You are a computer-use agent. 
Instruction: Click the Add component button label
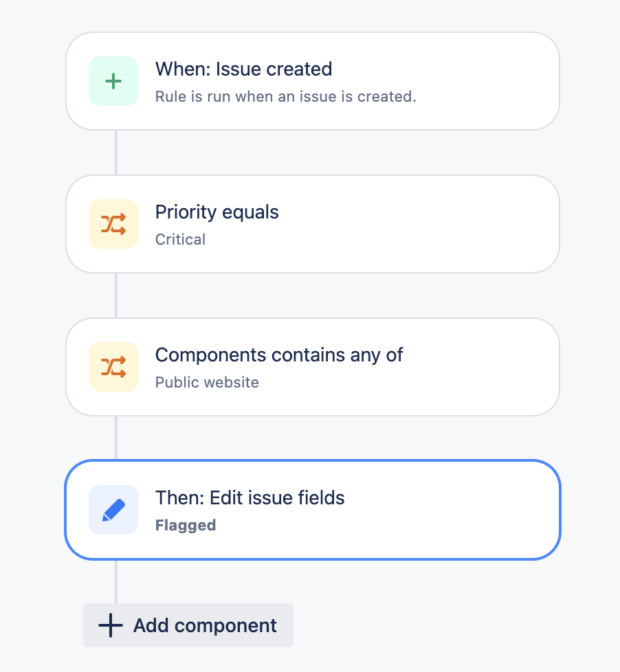click(x=205, y=625)
